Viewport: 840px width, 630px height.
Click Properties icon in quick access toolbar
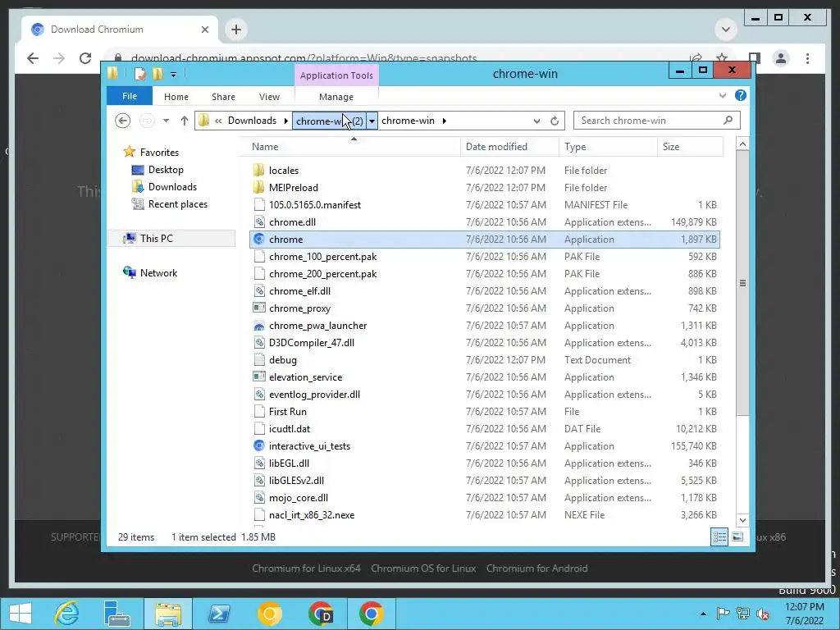[139, 74]
